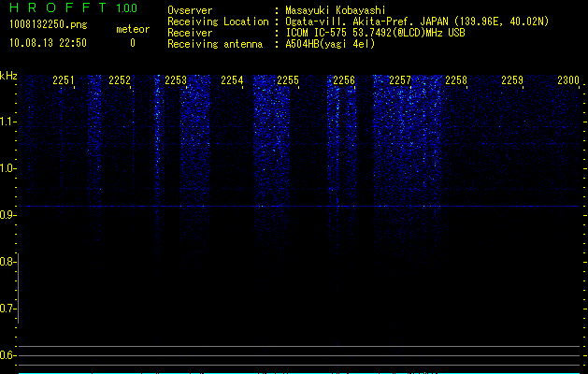Click the 2257 time marker

[x=400, y=80]
